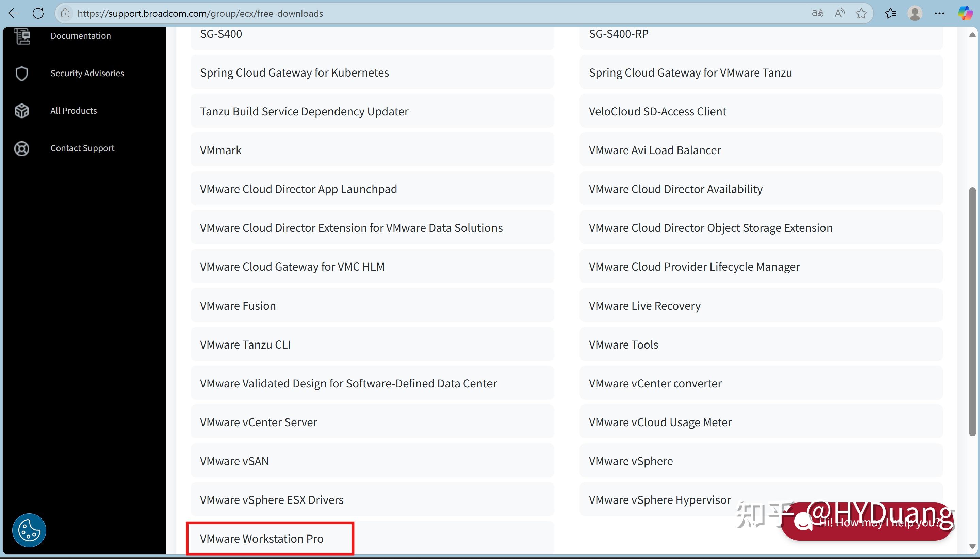
Task: Refresh the current page
Action: 38,13
